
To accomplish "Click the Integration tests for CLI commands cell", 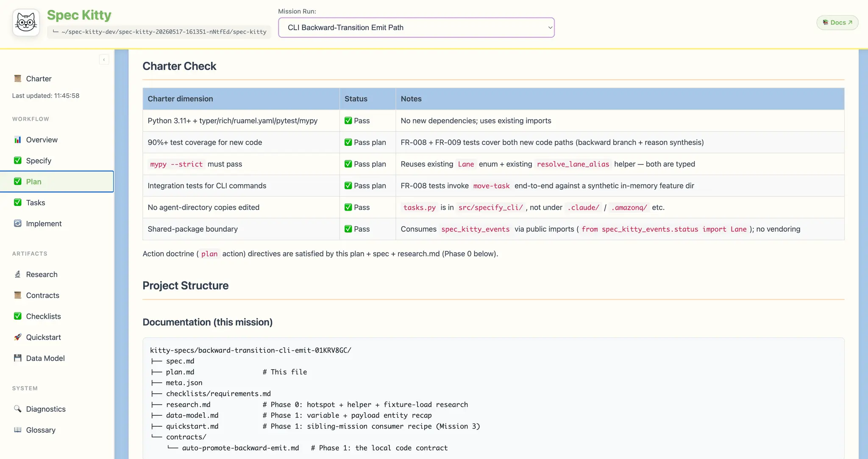I will click(241, 186).
